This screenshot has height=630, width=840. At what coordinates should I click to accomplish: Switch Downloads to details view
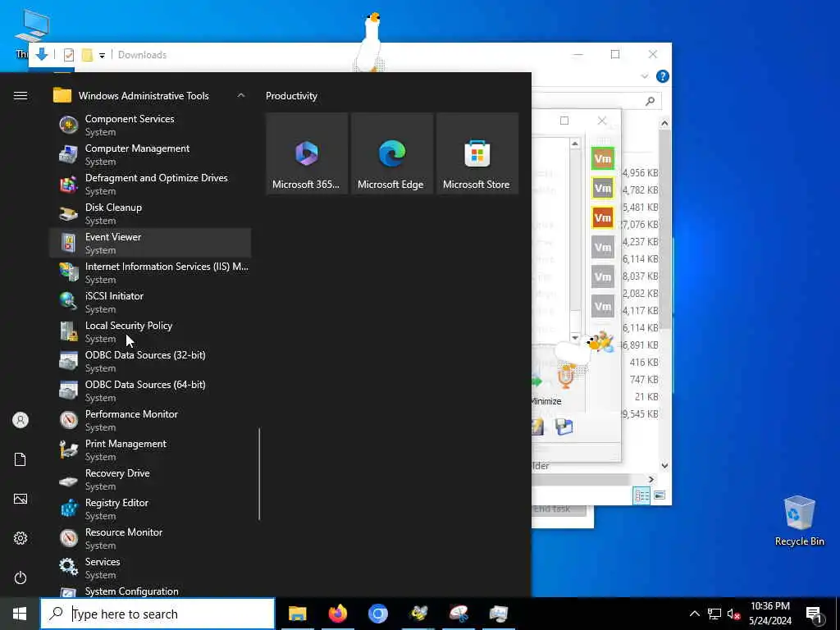[641, 495]
